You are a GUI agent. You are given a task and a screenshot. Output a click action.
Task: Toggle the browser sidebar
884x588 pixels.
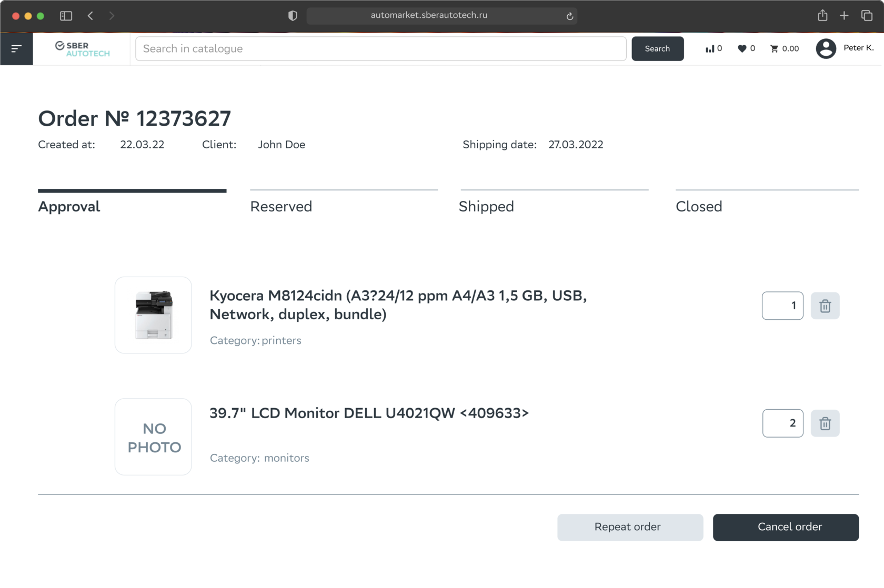(x=66, y=16)
